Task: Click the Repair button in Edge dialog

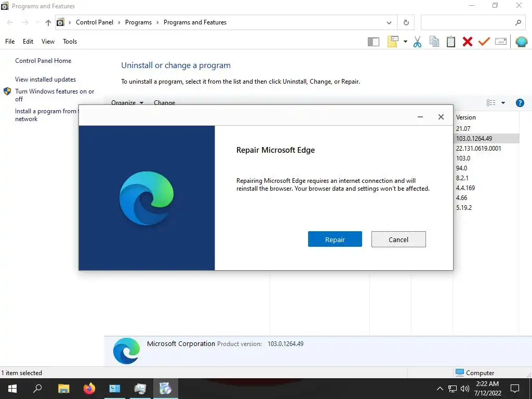Action: [335, 239]
